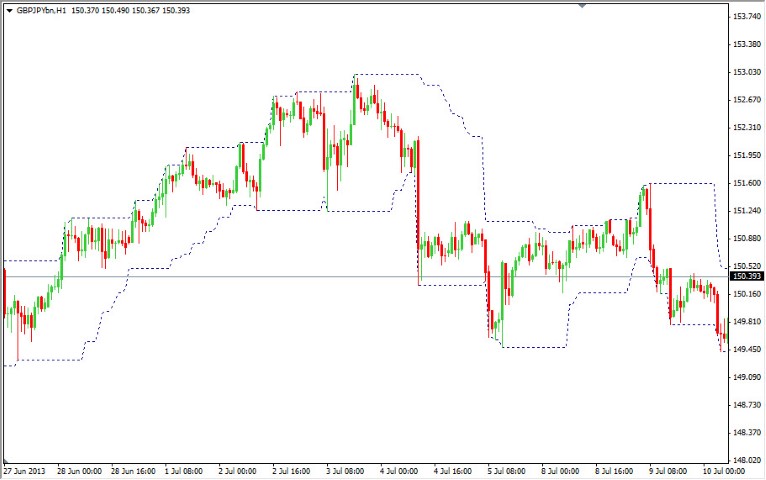The width and height of the screenshot is (766, 480).
Task: Click the price scale value 148.730
Action: (x=747, y=405)
